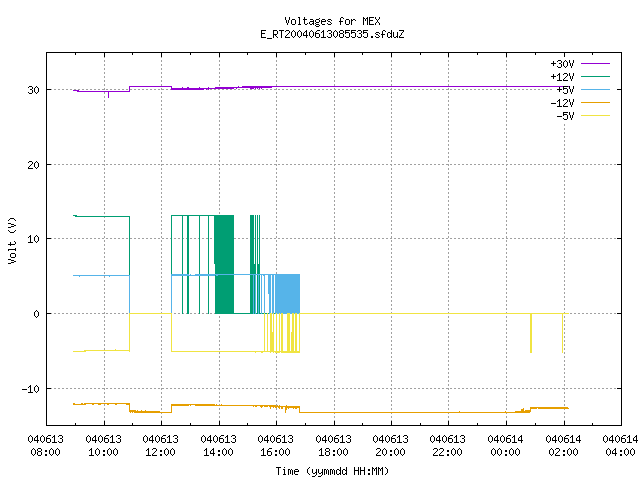Screen dimensions: 640x480
Task: Click x-axis tick label 040614 02:00
Action: (564, 446)
